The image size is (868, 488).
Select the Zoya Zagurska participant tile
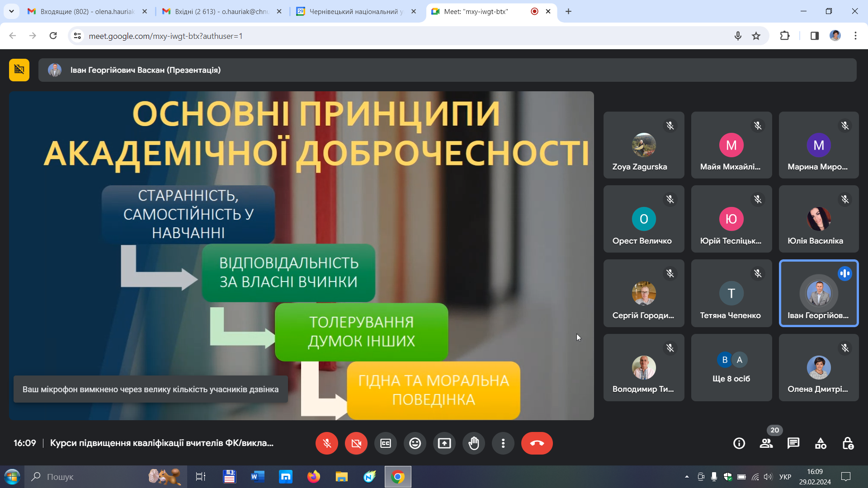[x=644, y=145]
